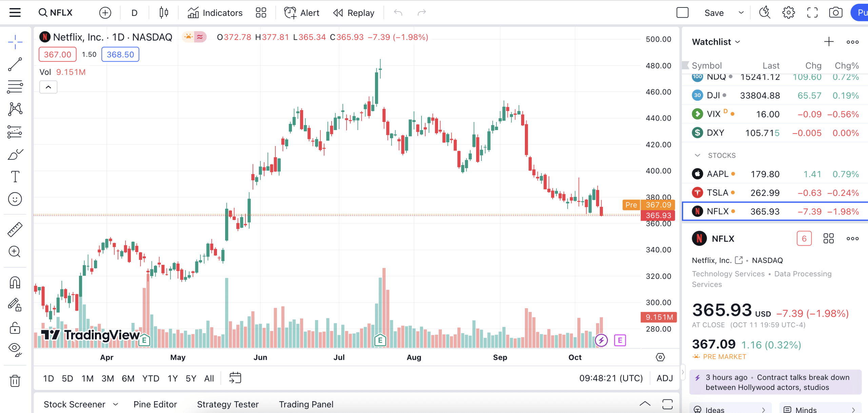Screen dimensions: 868x413
Task: Collapse the STOCKS watchlist section
Action: click(697, 156)
